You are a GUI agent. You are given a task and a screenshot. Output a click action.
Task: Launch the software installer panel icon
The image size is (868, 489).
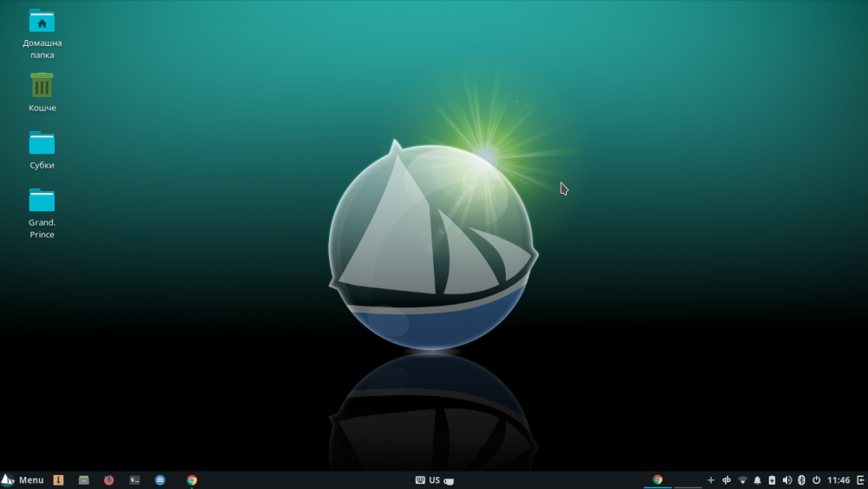coord(58,480)
